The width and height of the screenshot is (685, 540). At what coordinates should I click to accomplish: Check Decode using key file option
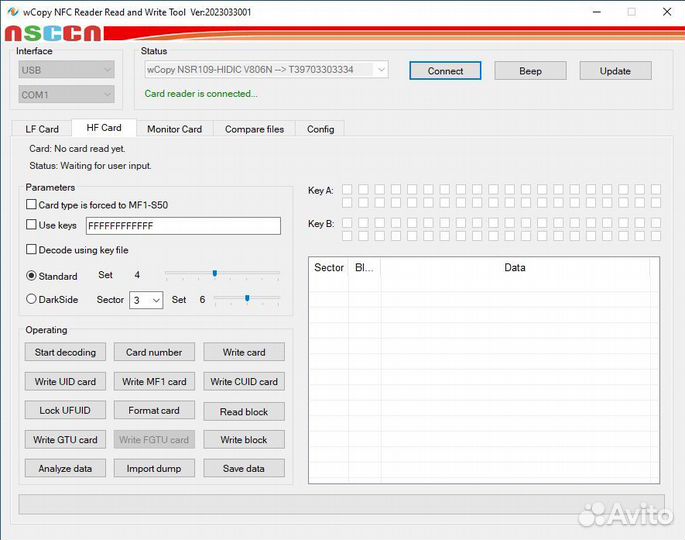pyautogui.click(x=31, y=250)
